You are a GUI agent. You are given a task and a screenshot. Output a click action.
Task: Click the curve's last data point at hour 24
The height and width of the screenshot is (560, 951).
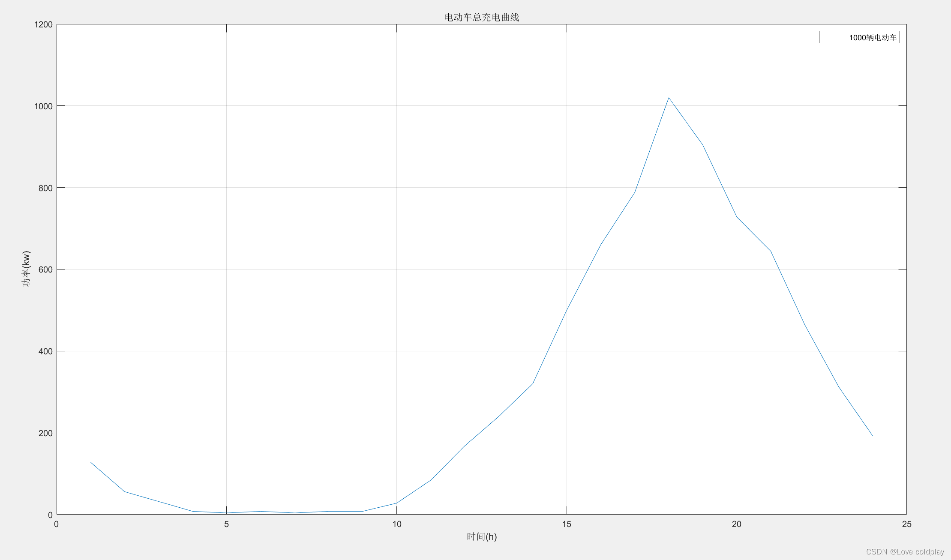tap(873, 436)
